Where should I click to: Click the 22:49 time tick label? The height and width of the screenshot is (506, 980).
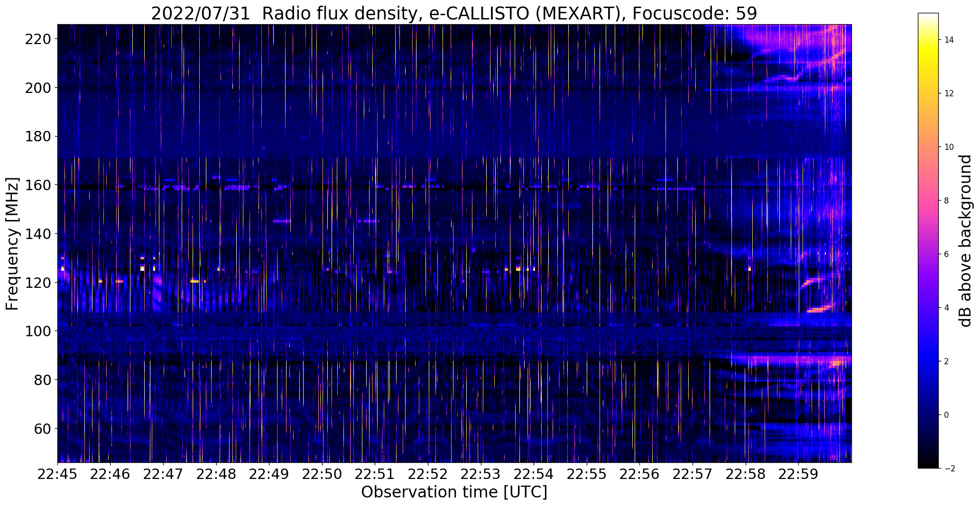point(269,474)
